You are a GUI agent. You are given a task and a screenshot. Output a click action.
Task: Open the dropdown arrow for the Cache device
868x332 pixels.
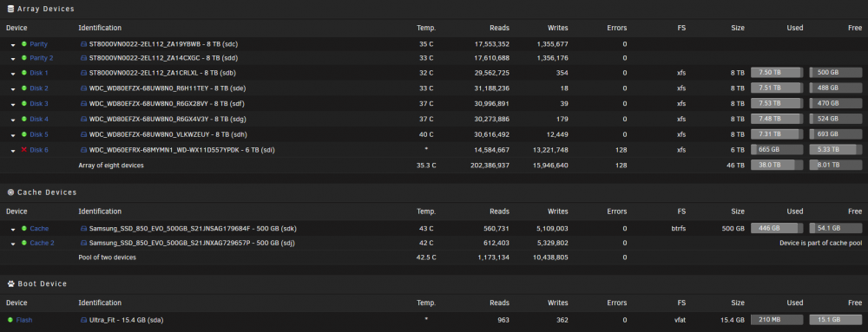13,229
